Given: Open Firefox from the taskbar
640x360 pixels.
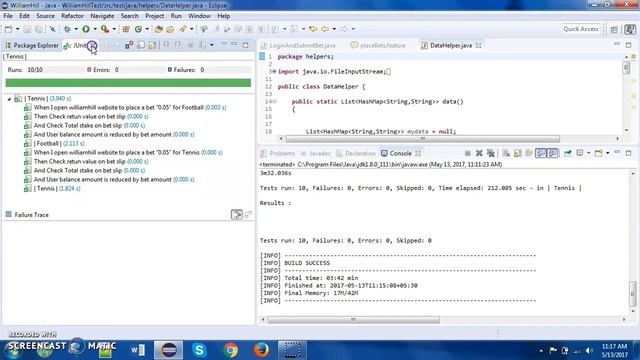Looking at the screenshot, I should pos(261,350).
